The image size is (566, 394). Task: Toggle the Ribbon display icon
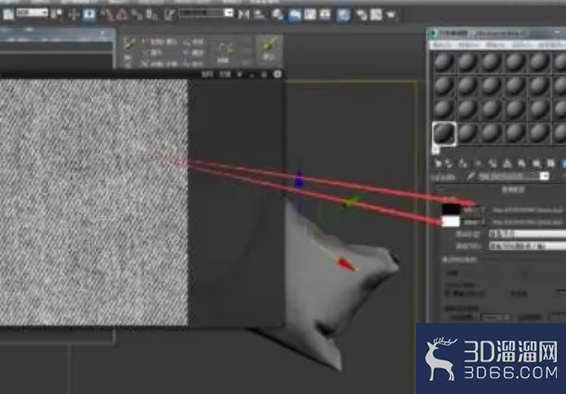click(x=294, y=15)
